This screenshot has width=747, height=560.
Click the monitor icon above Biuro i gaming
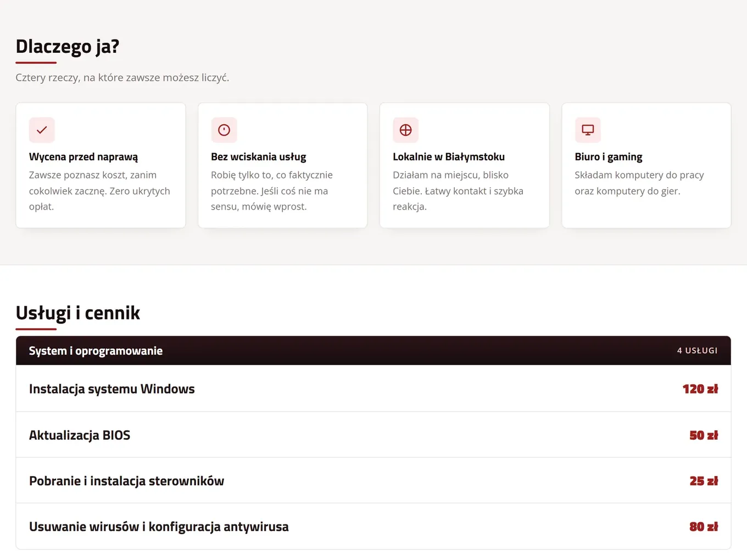click(x=588, y=130)
